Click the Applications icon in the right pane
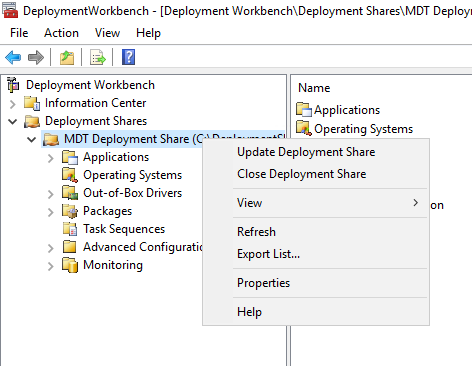 click(304, 110)
